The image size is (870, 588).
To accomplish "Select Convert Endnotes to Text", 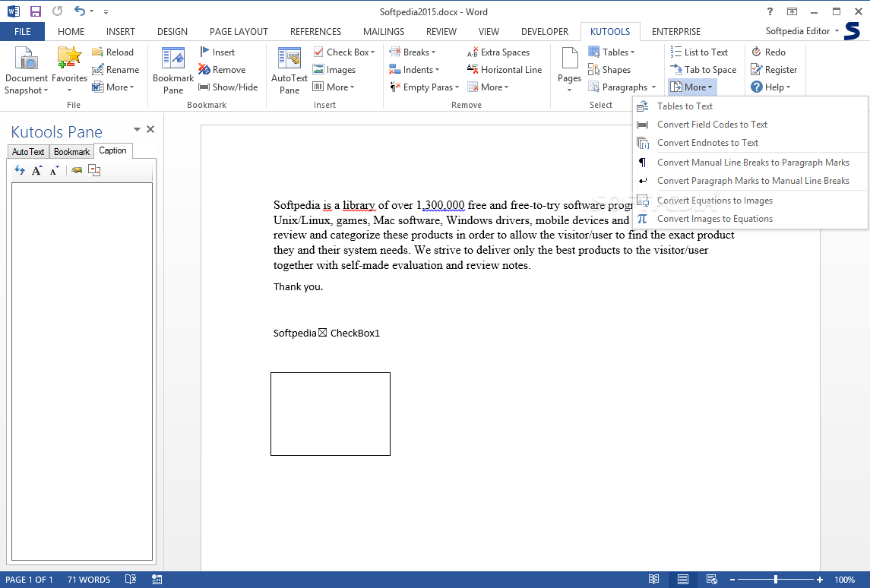I will (x=750, y=143).
